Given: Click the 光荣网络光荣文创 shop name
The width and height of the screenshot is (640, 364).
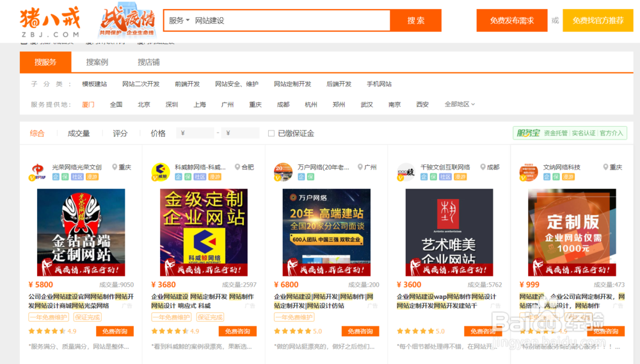Looking at the screenshot, I should point(77,167).
